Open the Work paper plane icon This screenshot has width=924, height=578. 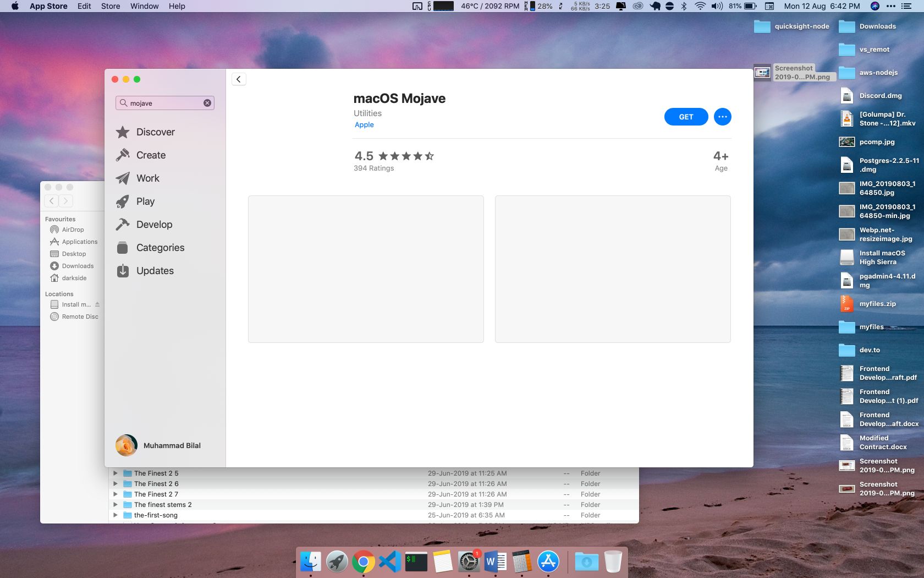tap(123, 178)
